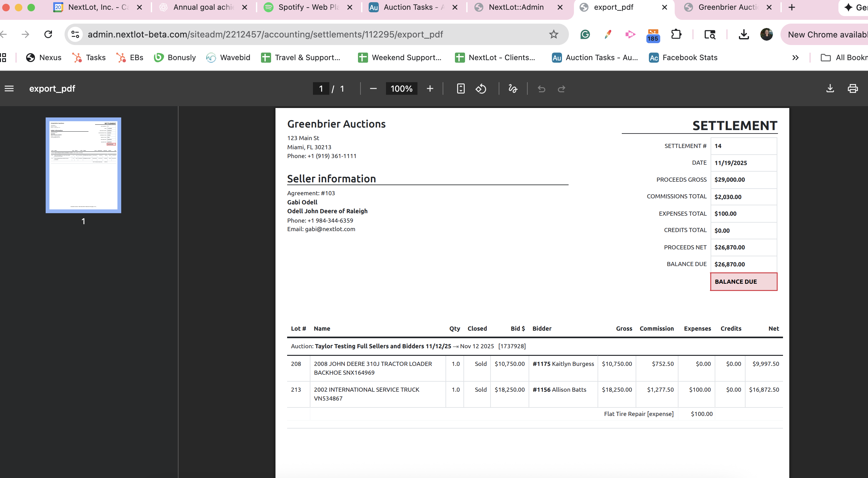This screenshot has width=868, height=478.
Task: Open the Bonusly bookmark
Action: click(175, 58)
